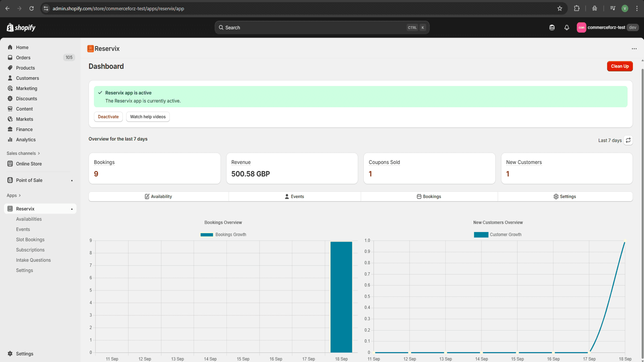The width and height of the screenshot is (644, 362).
Task: Click the Reservix app icon in the header
Action: (x=91, y=48)
